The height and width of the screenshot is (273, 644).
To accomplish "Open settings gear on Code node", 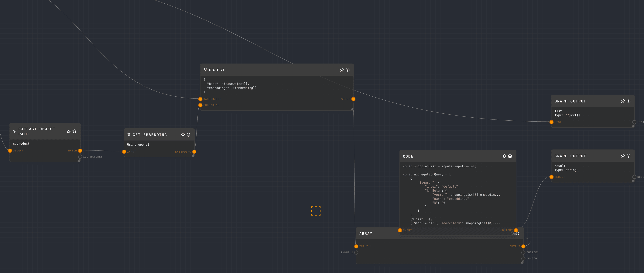I will (x=510, y=156).
